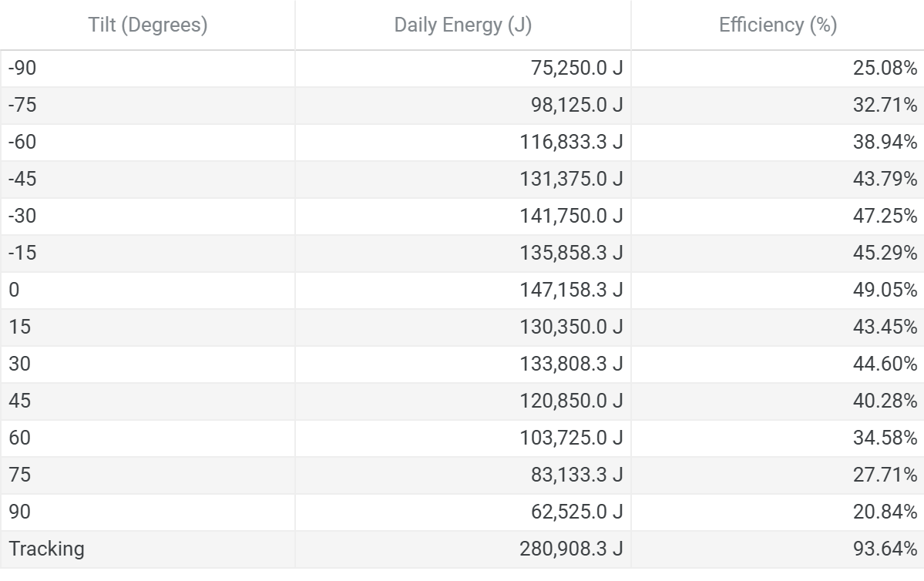Select the 45.29% efficiency cell
The width and height of the screenshot is (924, 581).
tap(778, 254)
